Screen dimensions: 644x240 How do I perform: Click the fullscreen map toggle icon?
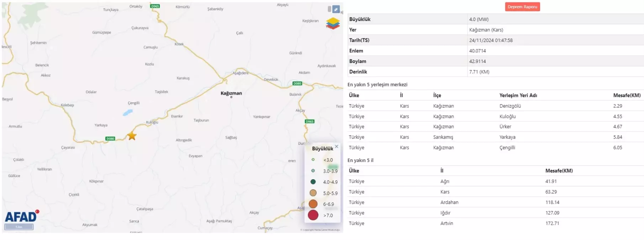click(336, 10)
